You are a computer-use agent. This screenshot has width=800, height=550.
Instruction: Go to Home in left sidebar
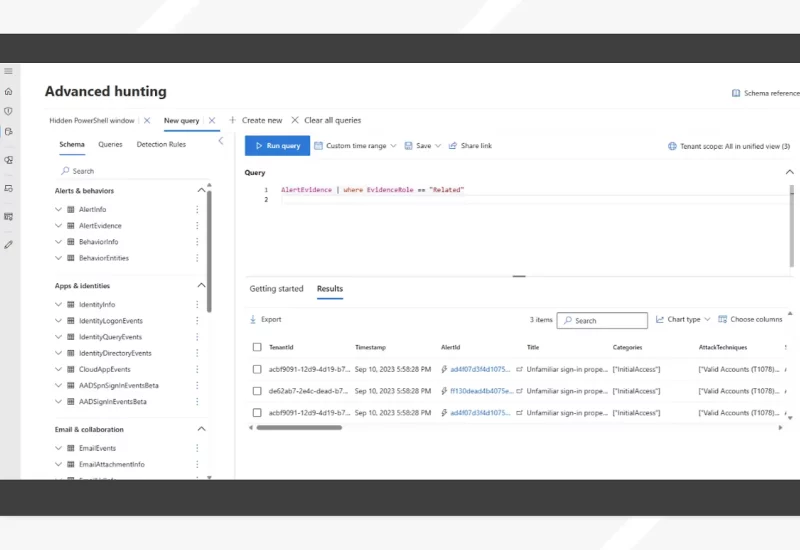pyautogui.click(x=8, y=91)
